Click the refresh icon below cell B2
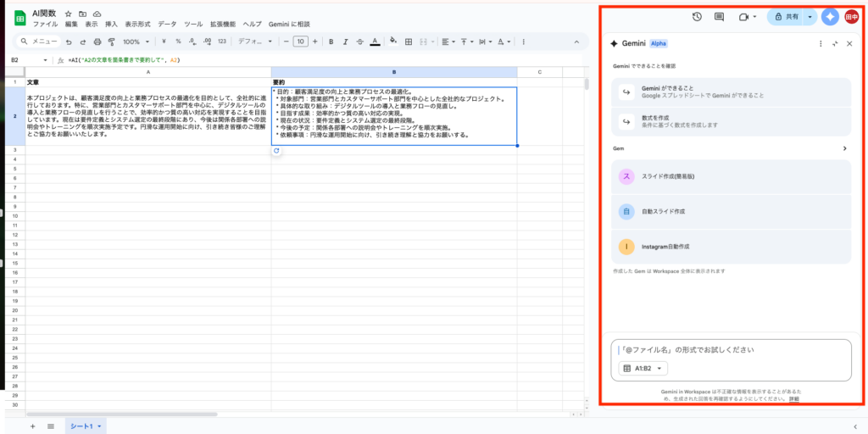This screenshot has width=868, height=434. point(276,151)
